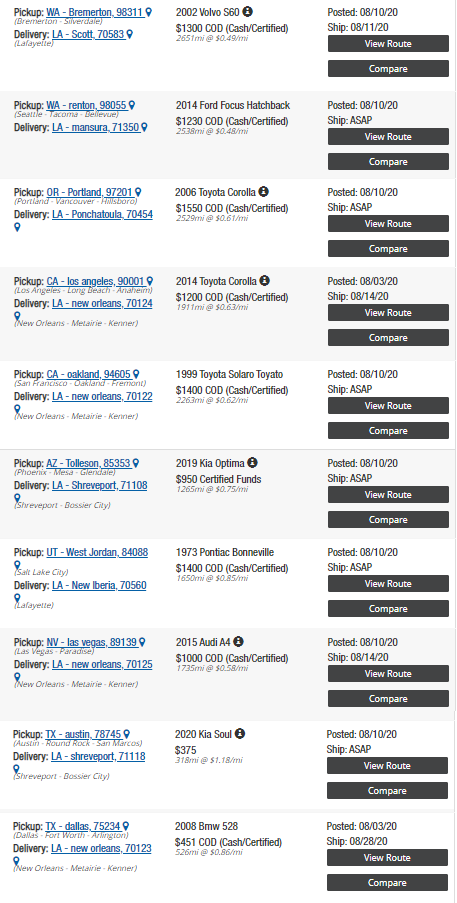The height and width of the screenshot is (903, 457).
Task: Click info icon next to 2002 Volvo S60
Action: pos(247,12)
